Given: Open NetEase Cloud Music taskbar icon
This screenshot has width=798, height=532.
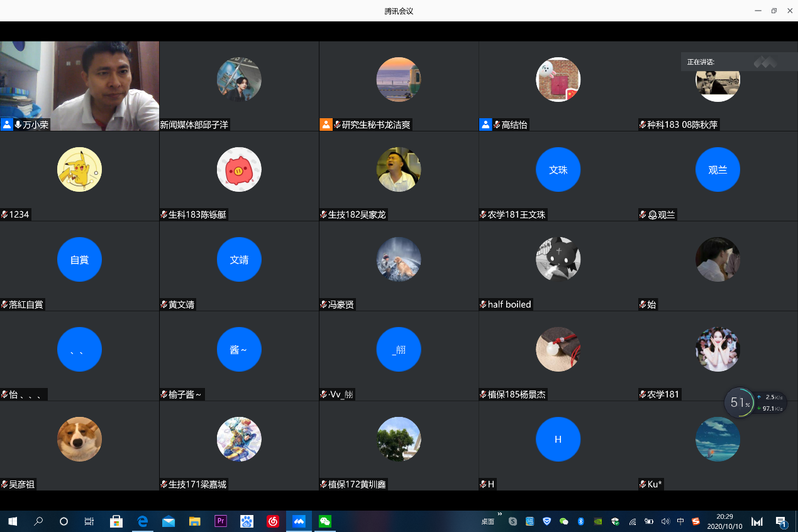Looking at the screenshot, I should tap(272, 521).
